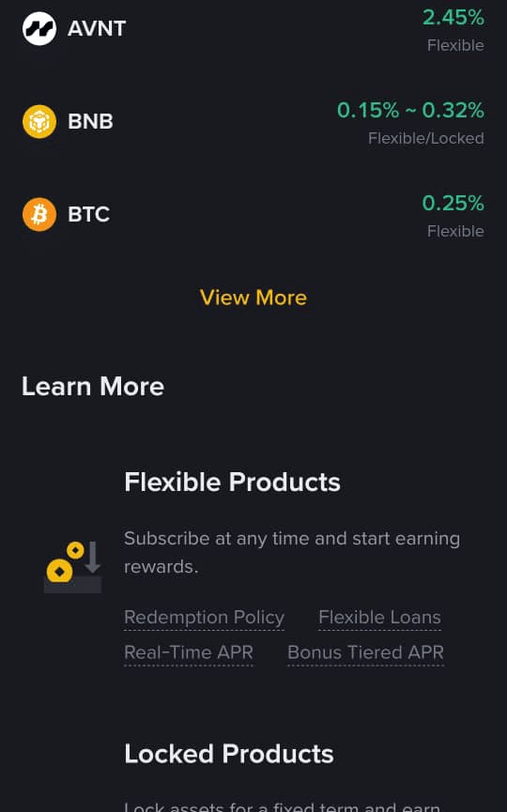The image size is (507, 812).
Task: Open the BNB earn row
Action: [x=253, y=122]
